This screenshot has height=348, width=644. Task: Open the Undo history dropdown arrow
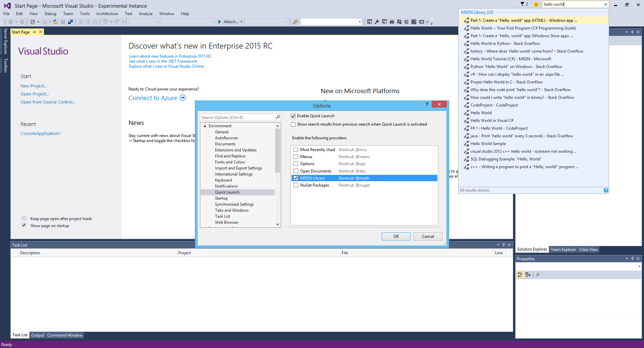click(111, 22)
